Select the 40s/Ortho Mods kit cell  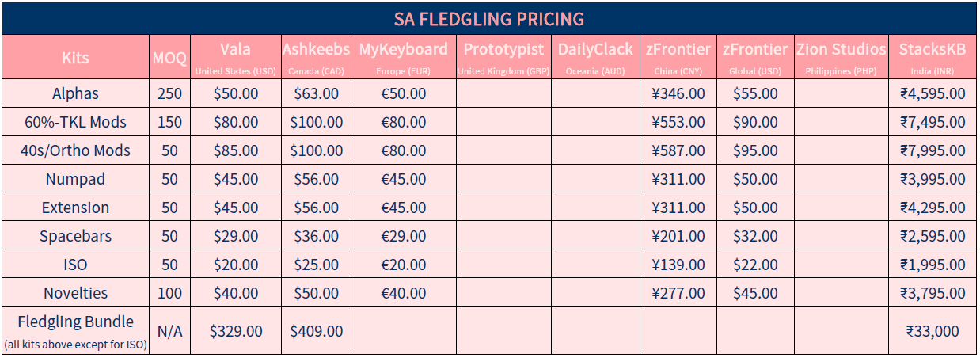(x=75, y=150)
